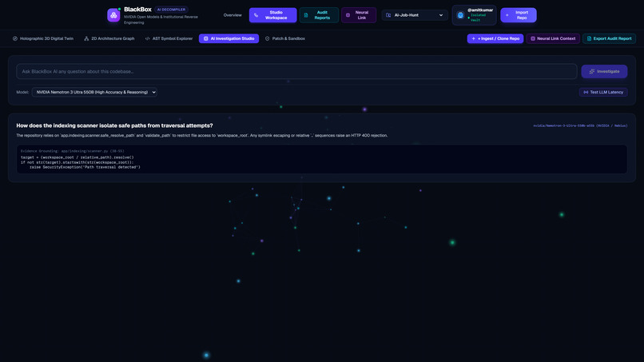Screen dimensions: 644x362
Task: Click the 'target = (workspace_root' code line
Action: tap(78, 157)
